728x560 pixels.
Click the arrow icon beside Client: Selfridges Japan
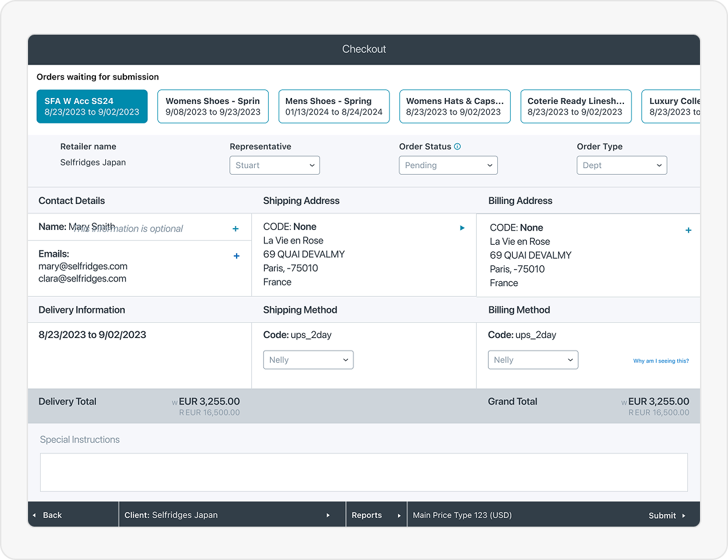pos(328,515)
